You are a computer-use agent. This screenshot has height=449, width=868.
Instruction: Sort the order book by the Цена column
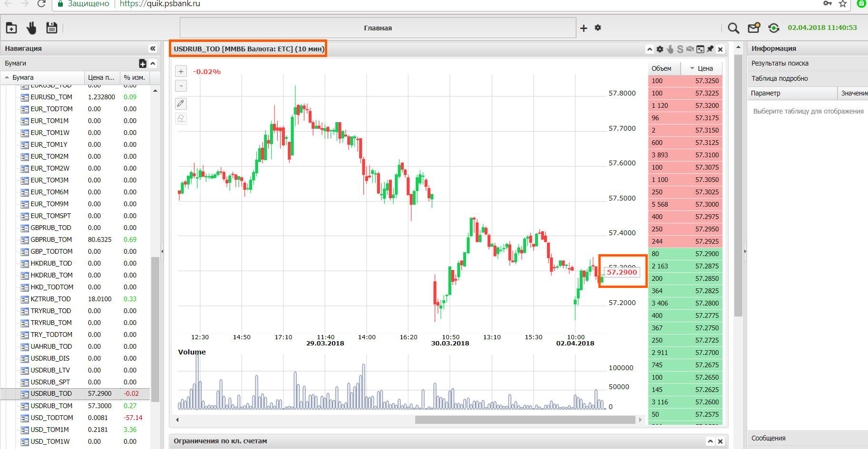(702, 68)
